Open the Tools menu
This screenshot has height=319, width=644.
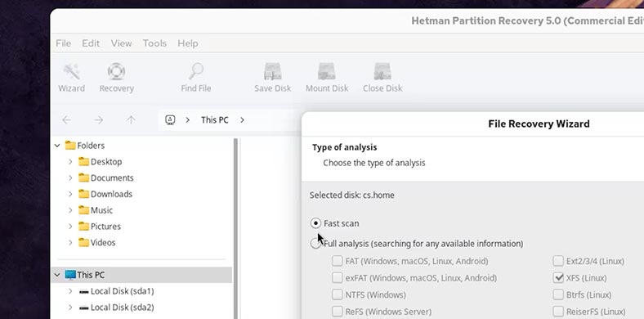pyautogui.click(x=154, y=43)
